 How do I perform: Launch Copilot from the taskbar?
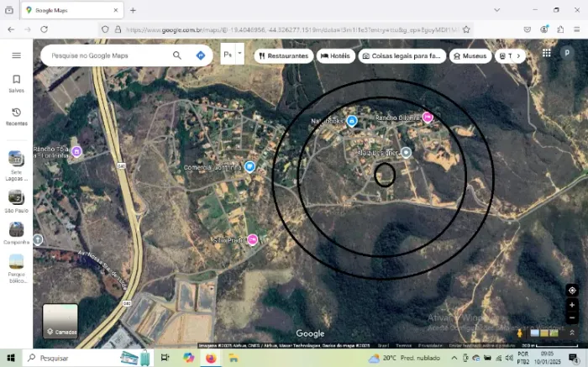click(188, 358)
